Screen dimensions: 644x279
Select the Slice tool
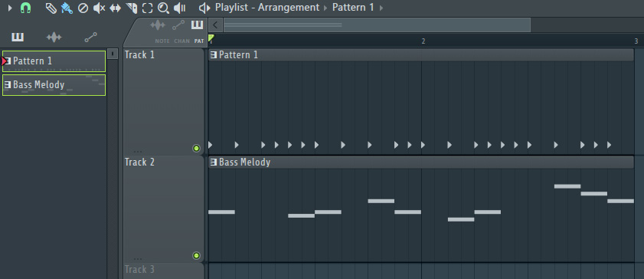pos(132,8)
